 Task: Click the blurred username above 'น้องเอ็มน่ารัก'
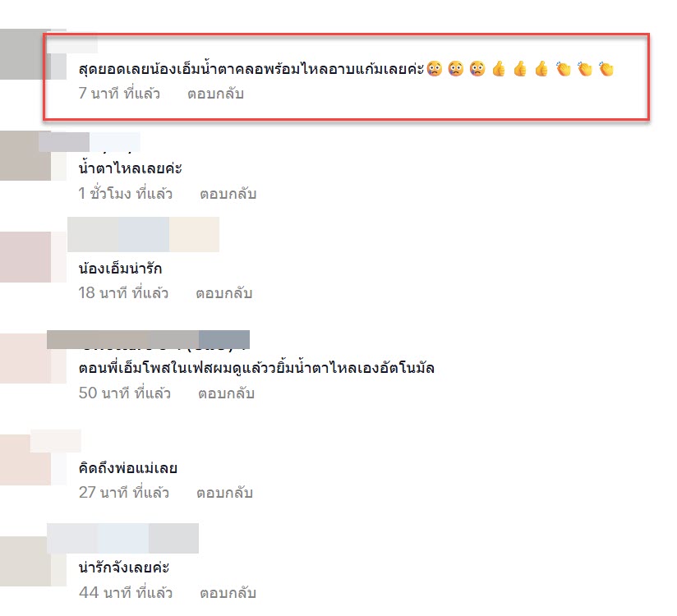pos(143,234)
